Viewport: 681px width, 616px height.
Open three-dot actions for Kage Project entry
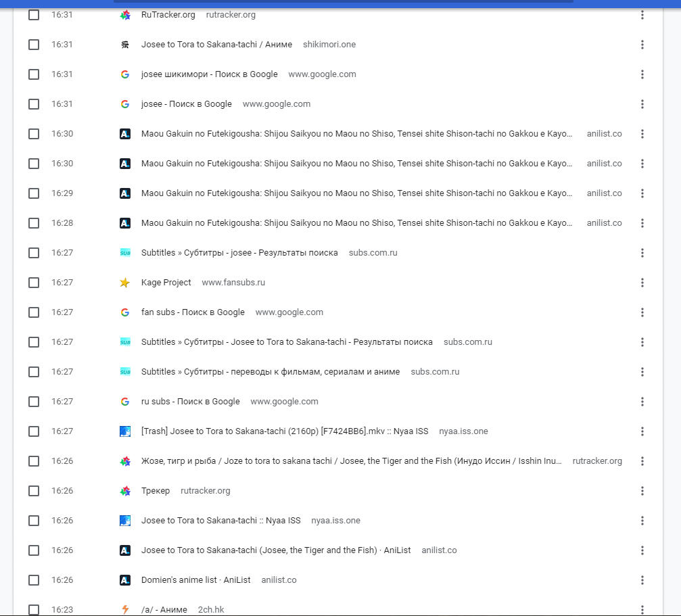[x=642, y=283]
